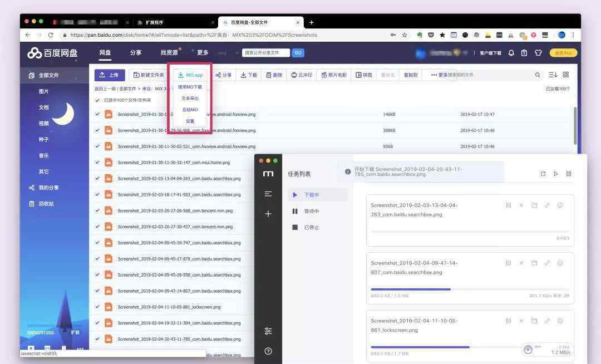
Task: Open the 找资源 tab
Action: tap(169, 53)
